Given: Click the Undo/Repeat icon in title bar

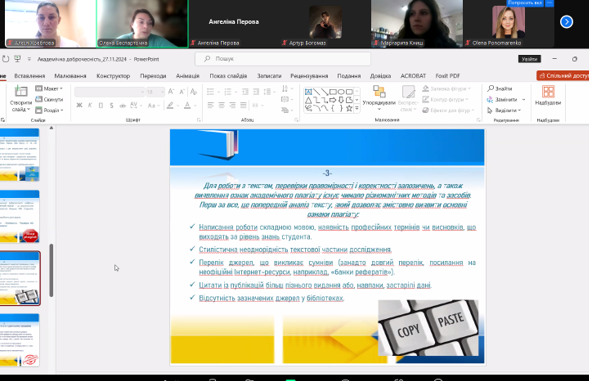Looking at the screenshot, I should pos(5,59).
